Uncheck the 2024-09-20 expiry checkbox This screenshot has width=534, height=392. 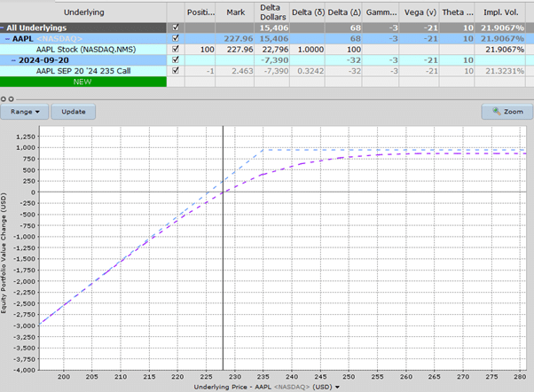click(175, 59)
